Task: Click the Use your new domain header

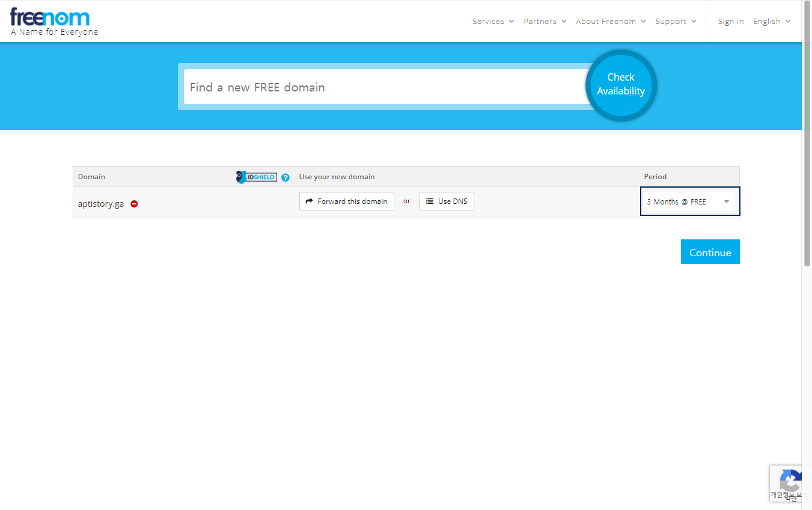Action: pyautogui.click(x=337, y=177)
